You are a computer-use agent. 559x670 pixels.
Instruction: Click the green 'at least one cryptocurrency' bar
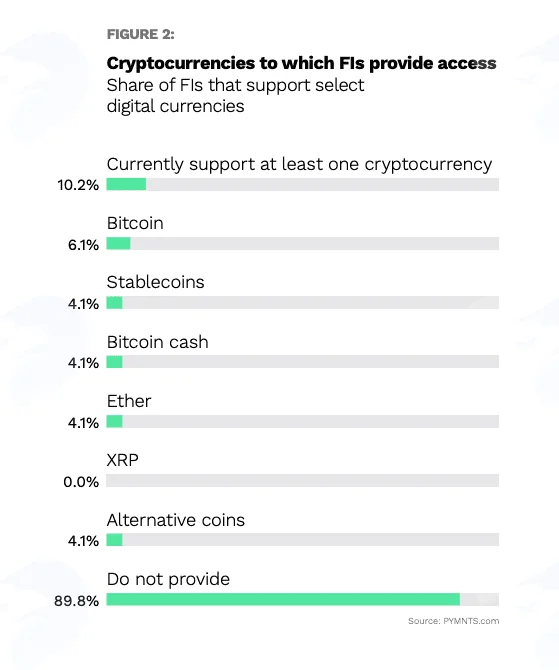126,184
